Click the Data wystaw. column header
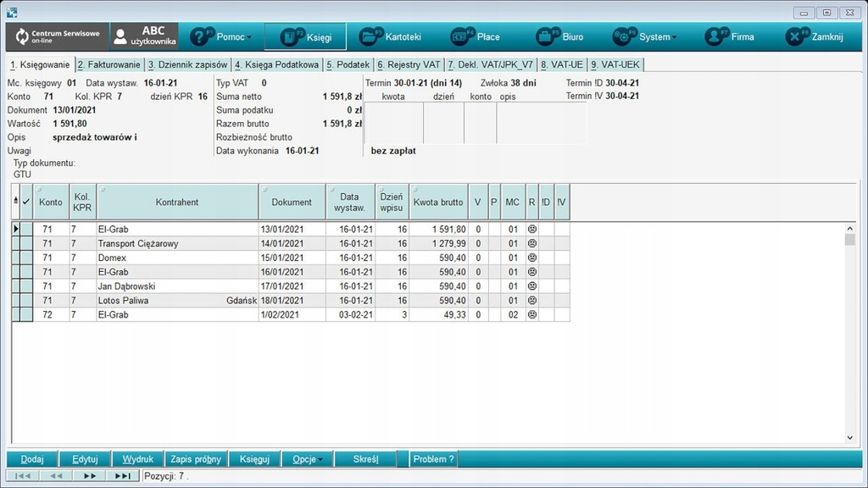The height and width of the screenshot is (488, 868). [x=350, y=202]
